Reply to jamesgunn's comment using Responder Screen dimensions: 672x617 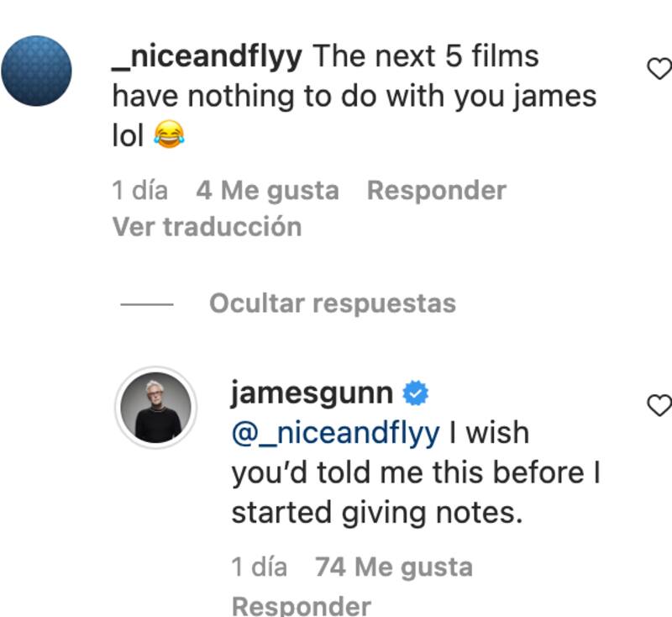pos(302,605)
